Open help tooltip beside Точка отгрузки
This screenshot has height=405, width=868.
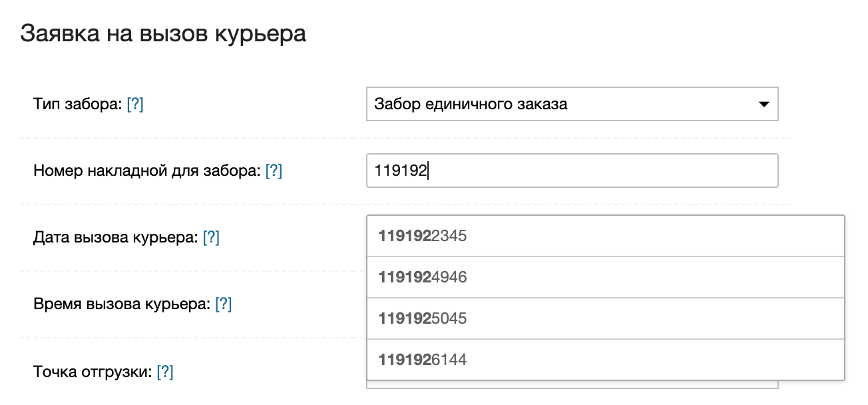click(165, 372)
